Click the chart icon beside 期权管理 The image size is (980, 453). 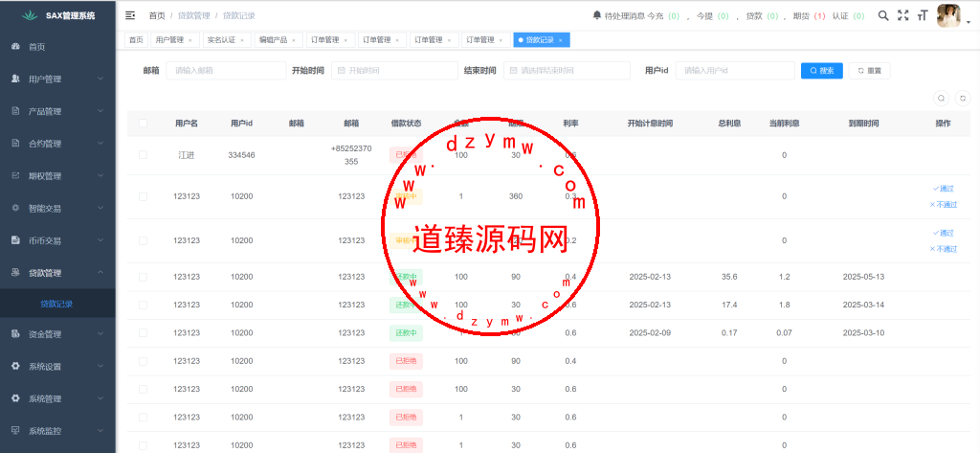click(x=15, y=176)
